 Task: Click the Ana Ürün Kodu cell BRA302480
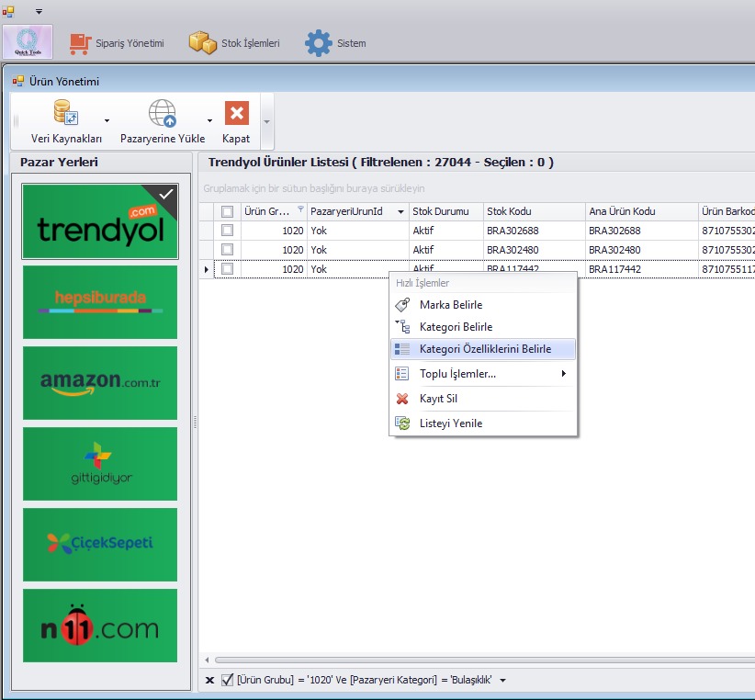642,250
